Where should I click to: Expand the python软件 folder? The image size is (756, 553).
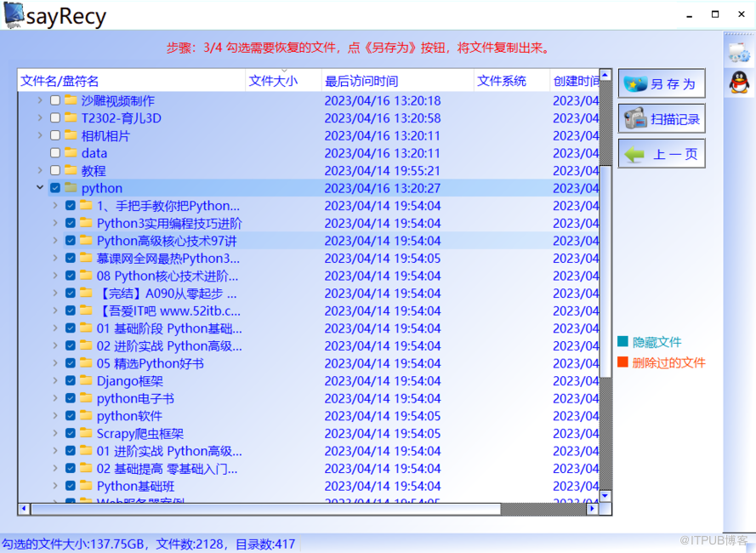point(55,415)
